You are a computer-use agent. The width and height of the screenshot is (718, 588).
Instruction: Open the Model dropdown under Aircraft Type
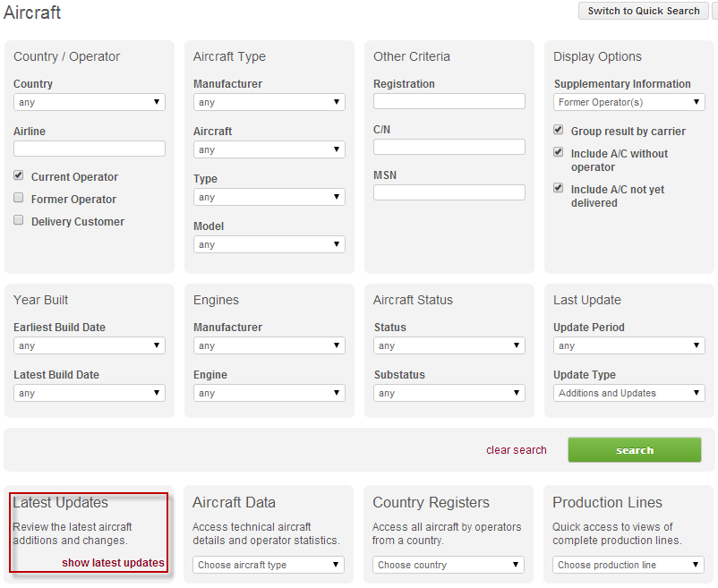point(269,244)
